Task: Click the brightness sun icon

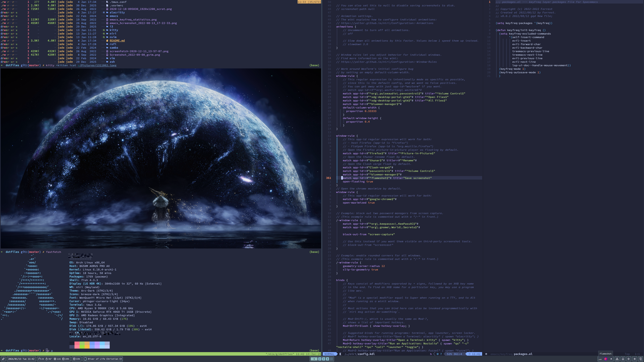Action: (635, 359)
